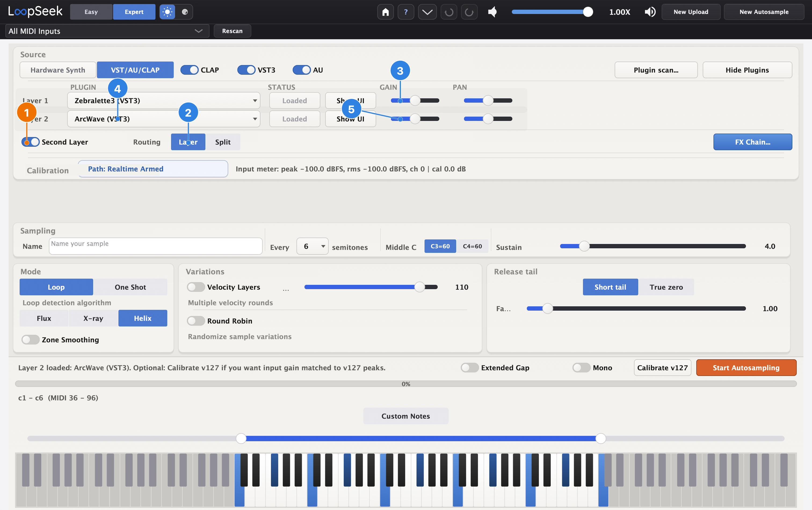Viewport: 812px width, 510px height.
Task: Open Layer 2 ArcWave plugin dropdown
Action: coord(164,119)
